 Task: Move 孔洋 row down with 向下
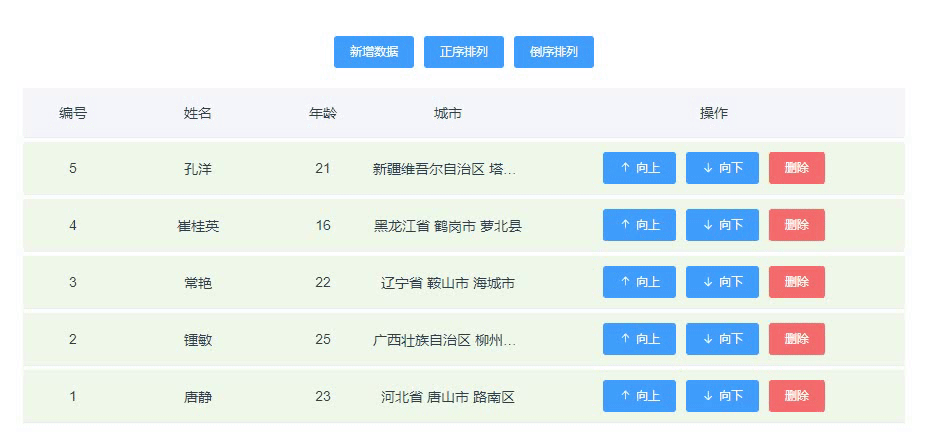click(x=722, y=168)
